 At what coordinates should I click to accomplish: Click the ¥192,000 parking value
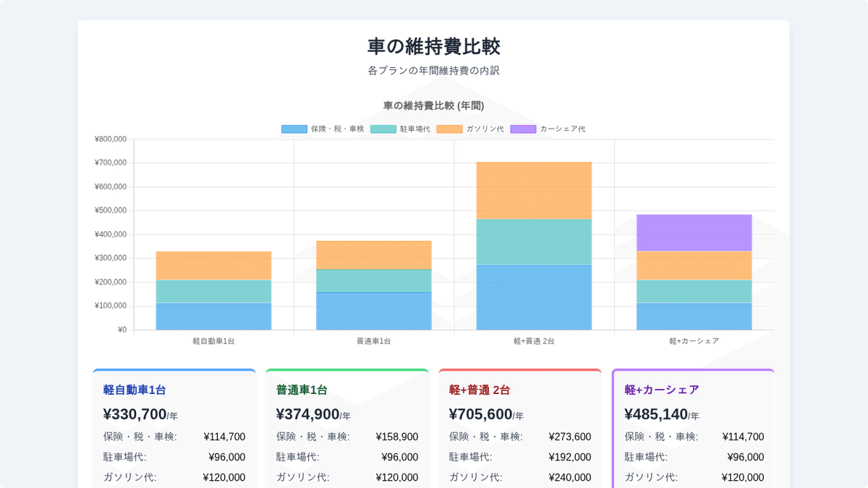pos(570,457)
